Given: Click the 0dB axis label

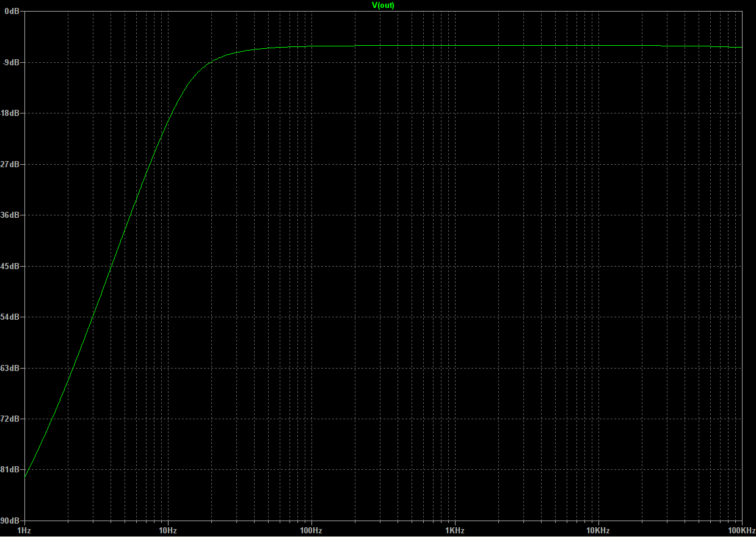Looking at the screenshot, I should tap(13, 11).
